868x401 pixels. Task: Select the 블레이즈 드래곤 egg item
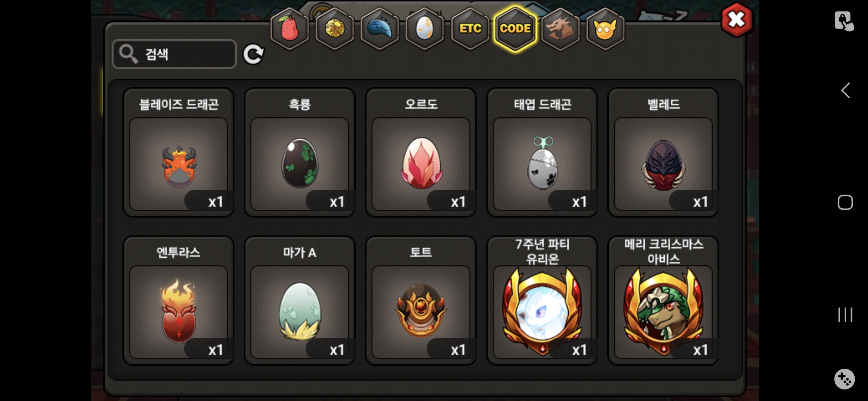pos(178,153)
